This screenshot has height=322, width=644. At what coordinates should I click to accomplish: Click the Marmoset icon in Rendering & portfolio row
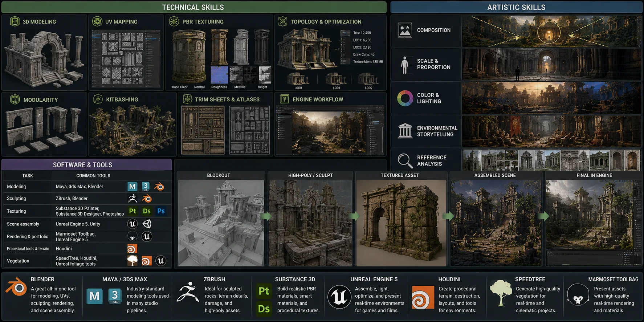(x=133, y=237)
